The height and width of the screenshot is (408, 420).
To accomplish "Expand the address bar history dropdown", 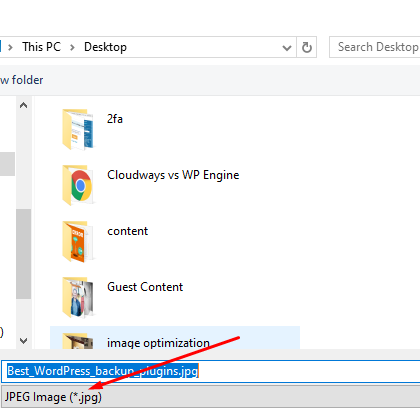I will point(287,48).
